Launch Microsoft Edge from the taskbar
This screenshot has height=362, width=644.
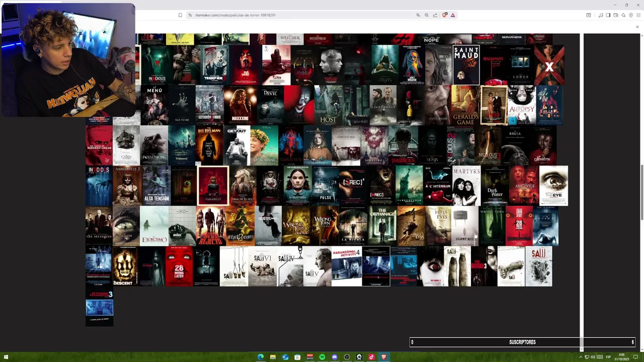261,357
